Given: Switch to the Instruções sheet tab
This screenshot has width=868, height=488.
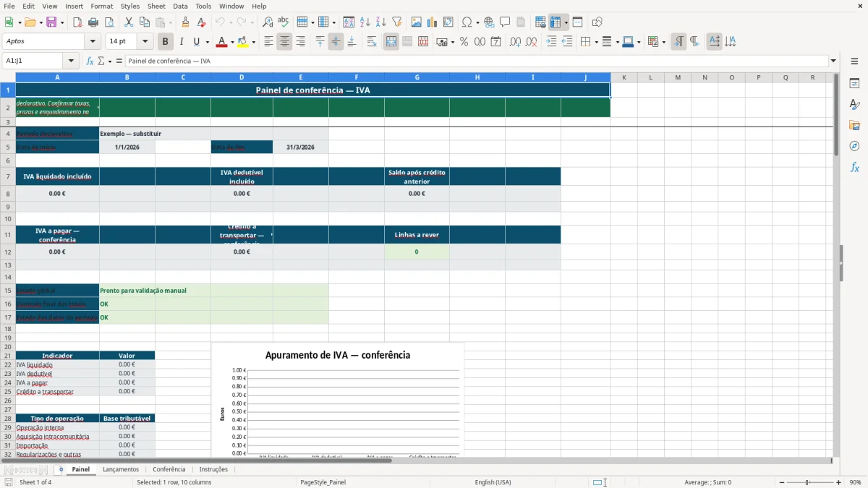Looking at the screenshot, I should (x=213, y=469).
